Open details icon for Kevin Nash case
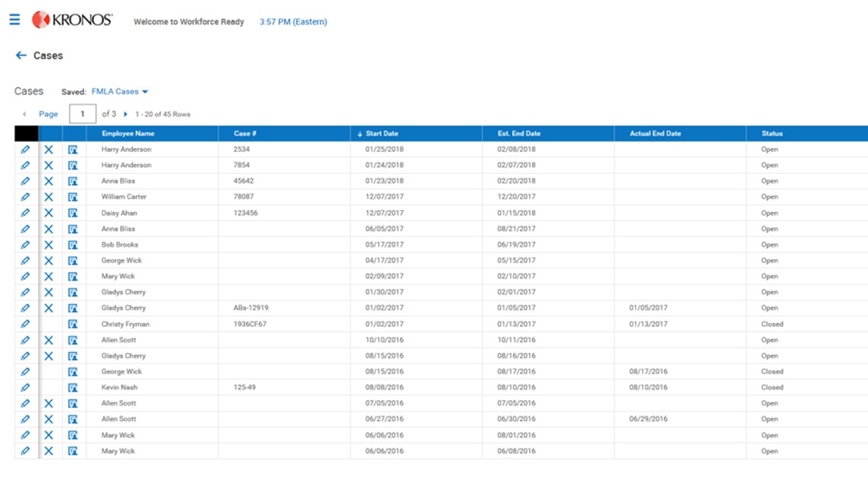 [x=73, y=388]
